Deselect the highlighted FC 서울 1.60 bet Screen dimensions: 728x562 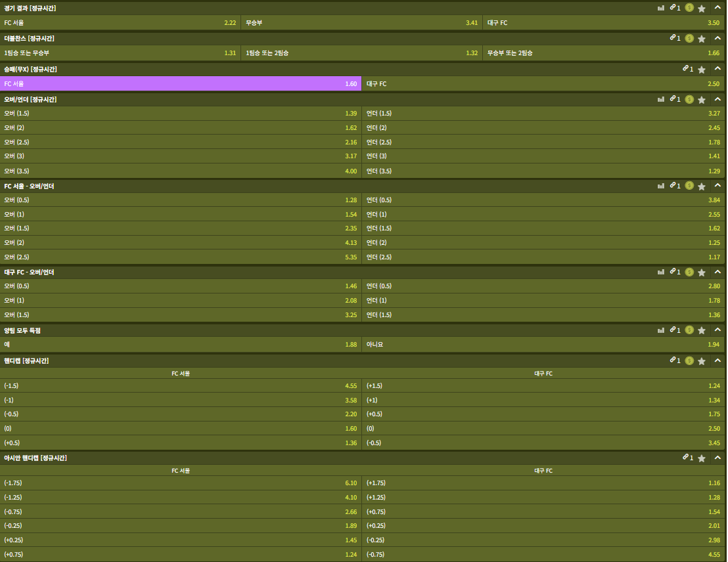click(x=181, y=84)
